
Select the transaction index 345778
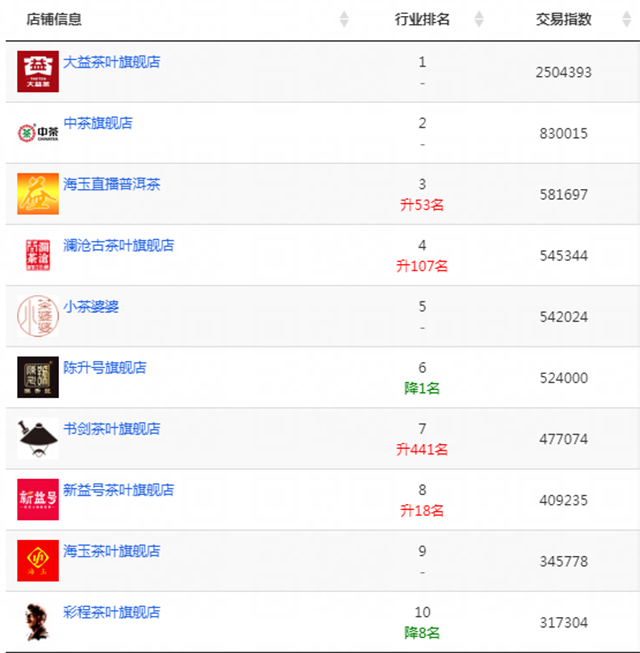point(564,561)
